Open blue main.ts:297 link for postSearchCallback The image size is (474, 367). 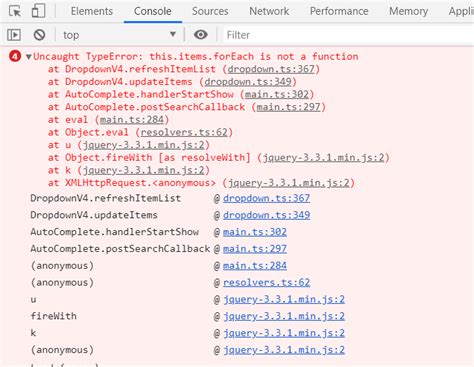(x=255, y=249)
